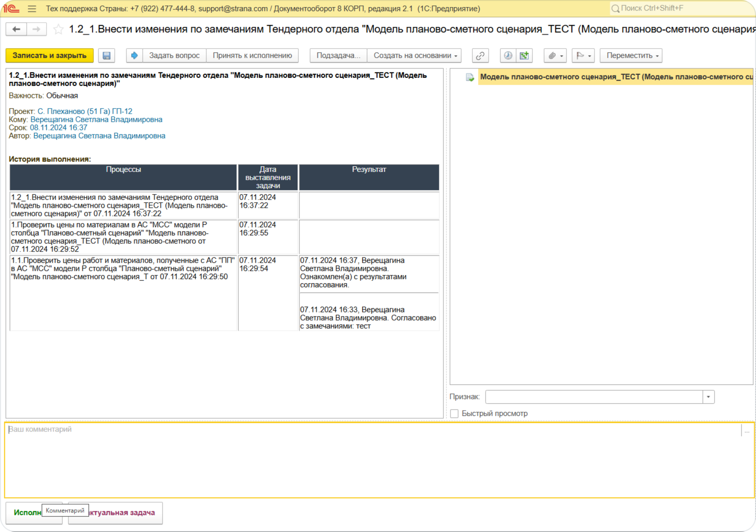Expand the 'Переместить' dropdown
Viewport: 756px width, 532px height.
[x=631, y=55]
